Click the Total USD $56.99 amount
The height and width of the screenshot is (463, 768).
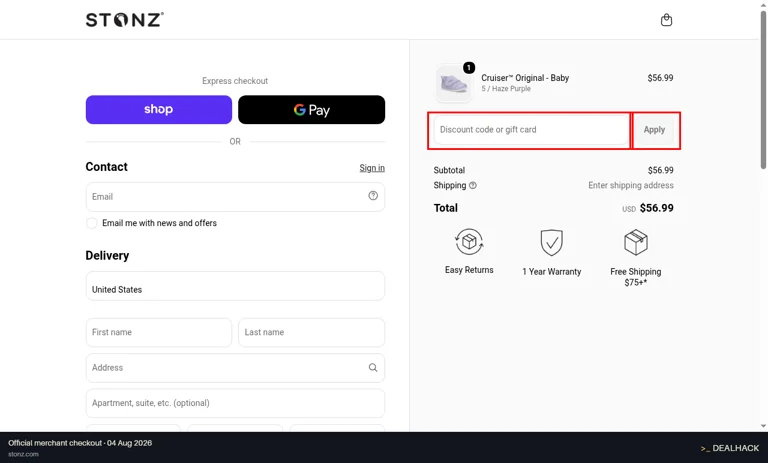[648, 208]
